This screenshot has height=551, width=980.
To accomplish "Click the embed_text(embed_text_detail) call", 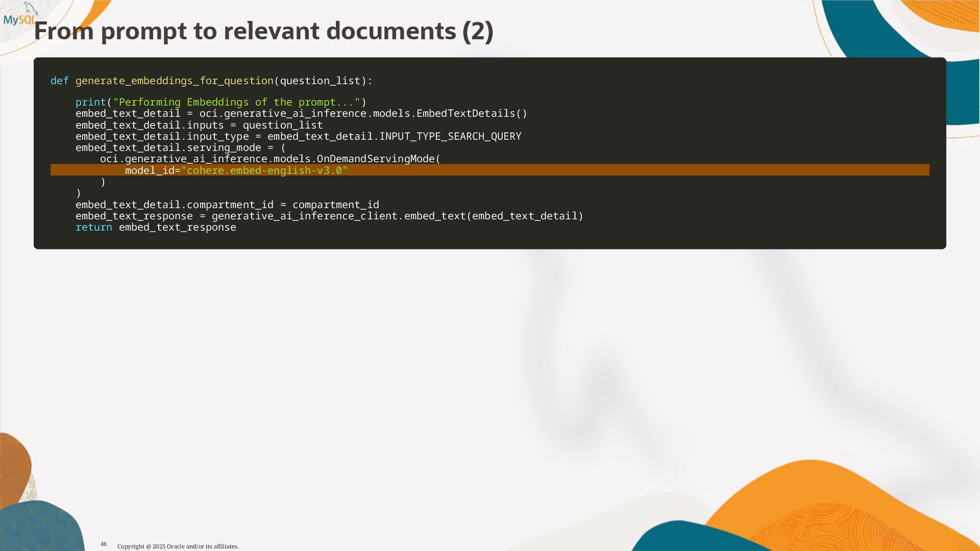I will (494, 216).
